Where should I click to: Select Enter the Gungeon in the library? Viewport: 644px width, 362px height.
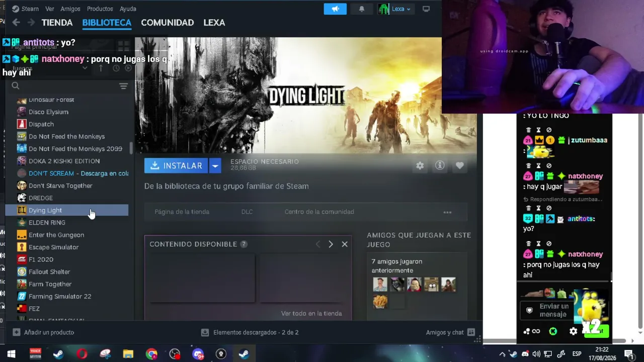pyautogui.click(x=67, y=235)
